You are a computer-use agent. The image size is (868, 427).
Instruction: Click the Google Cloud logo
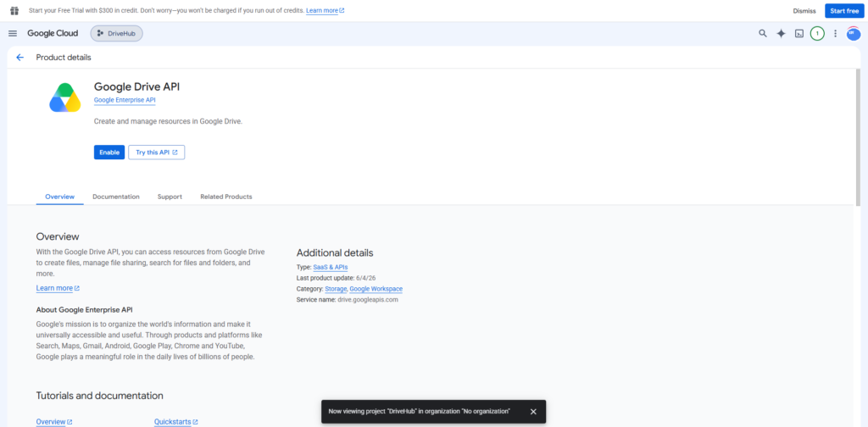[x=53, y=33]
